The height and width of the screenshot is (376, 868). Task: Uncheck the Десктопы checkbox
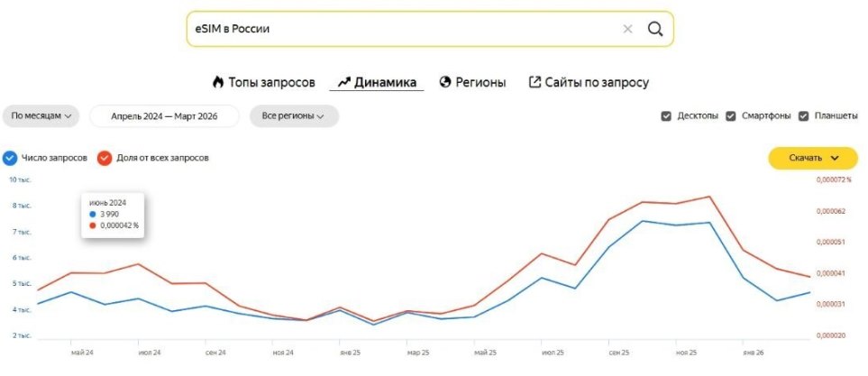667,116
